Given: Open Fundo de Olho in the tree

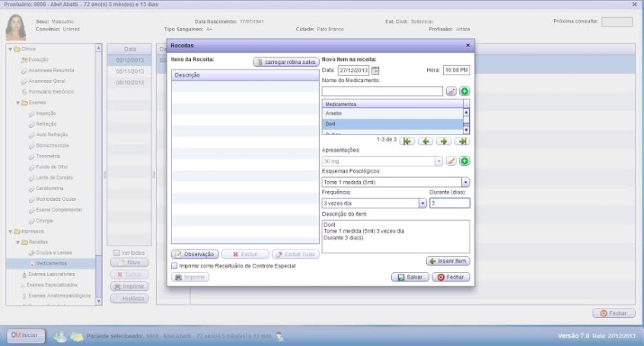Looking at the screenshot, I should point(52,167).
